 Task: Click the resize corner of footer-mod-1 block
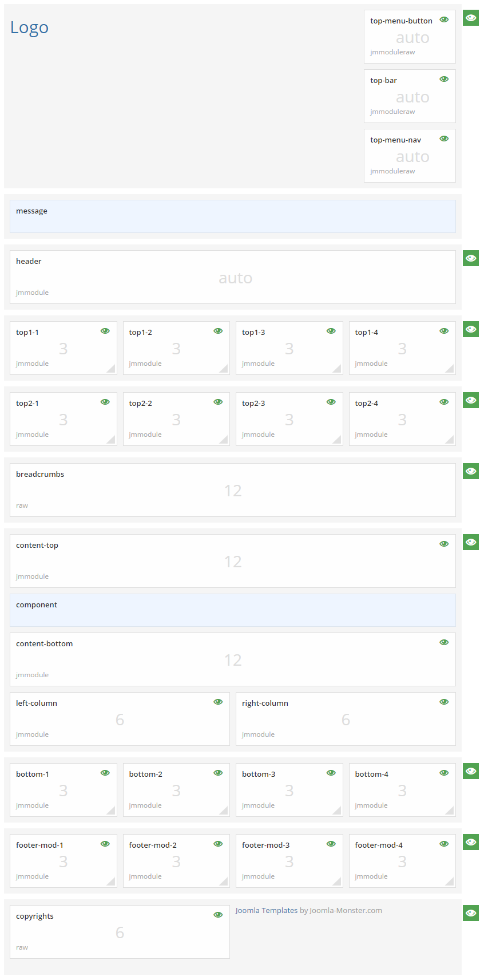pyautogui.click(x=111, y=882)
